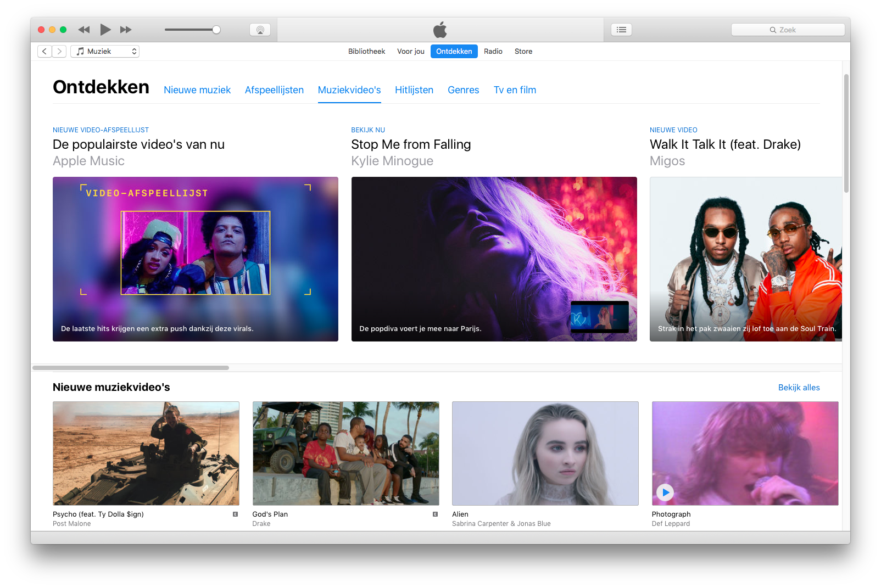This screenshot has width=881, height=588.
Task: Click Bekijk alles for new music videos
Action: point(799,388)
